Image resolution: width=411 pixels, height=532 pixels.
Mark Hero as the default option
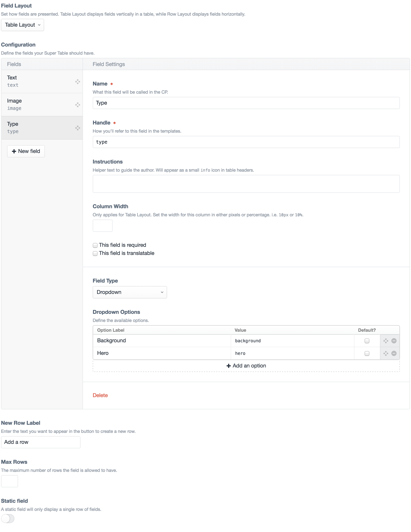(367, 353)
